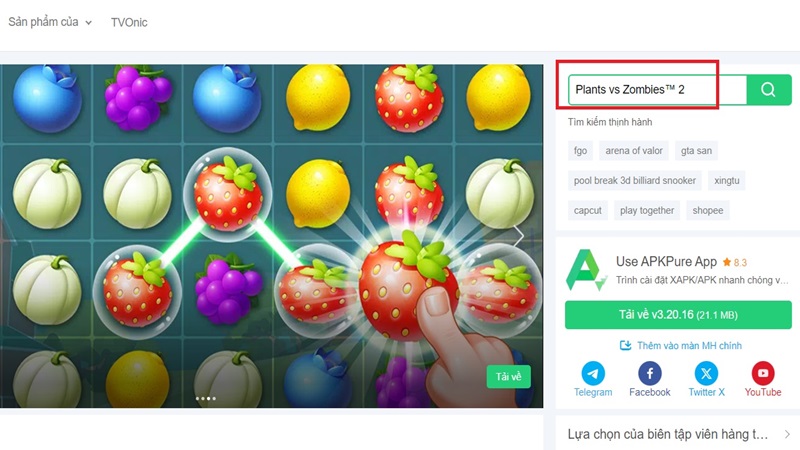Open the Telegram social icon
Screen dimensions: 800x450
point(593,373)
